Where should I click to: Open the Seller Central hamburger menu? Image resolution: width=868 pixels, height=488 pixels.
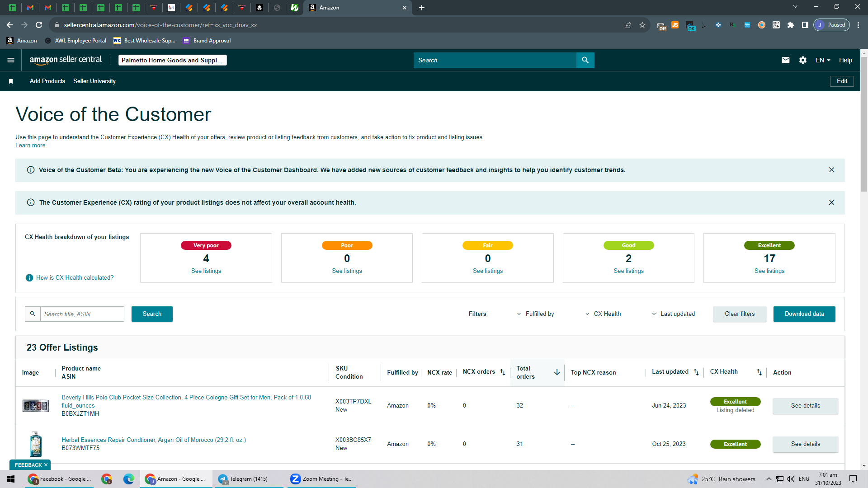pos(11,60)
